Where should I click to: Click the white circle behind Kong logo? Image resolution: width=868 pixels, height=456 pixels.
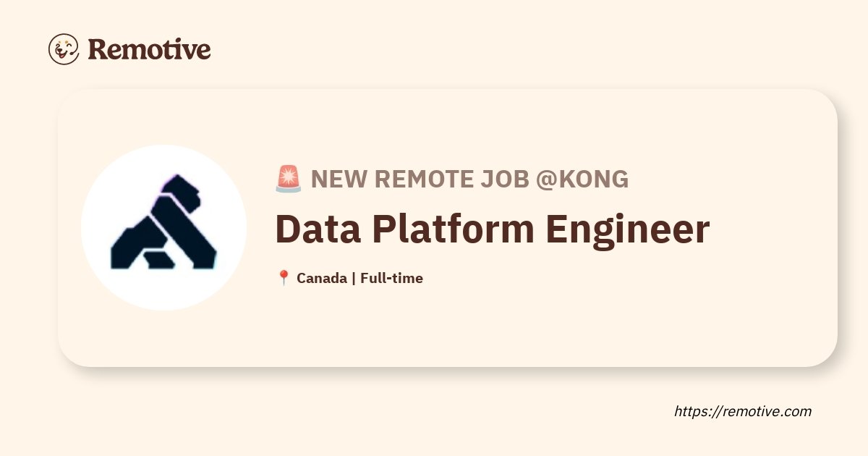[x=163, y=227]
